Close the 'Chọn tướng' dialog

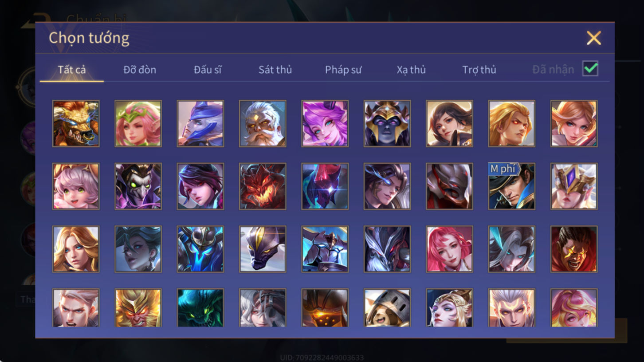(x=593, y=38)
